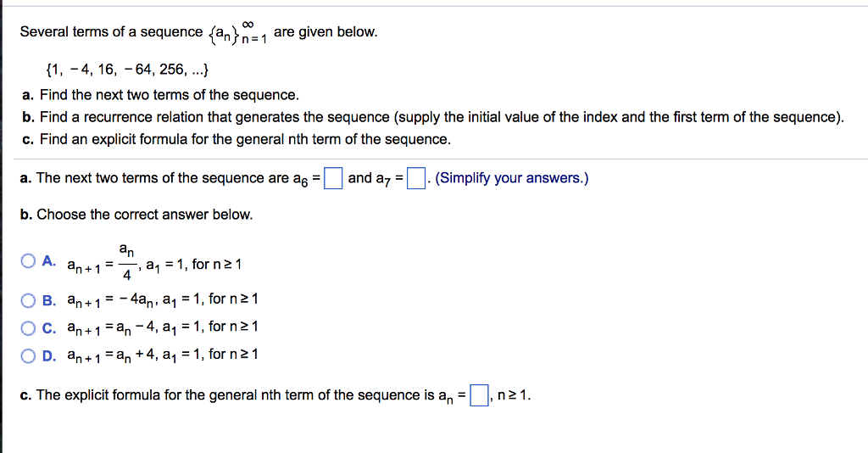The image size is (868, 453).
Task: Click the bold 'A.' option label
Action: tap(49, 260)
